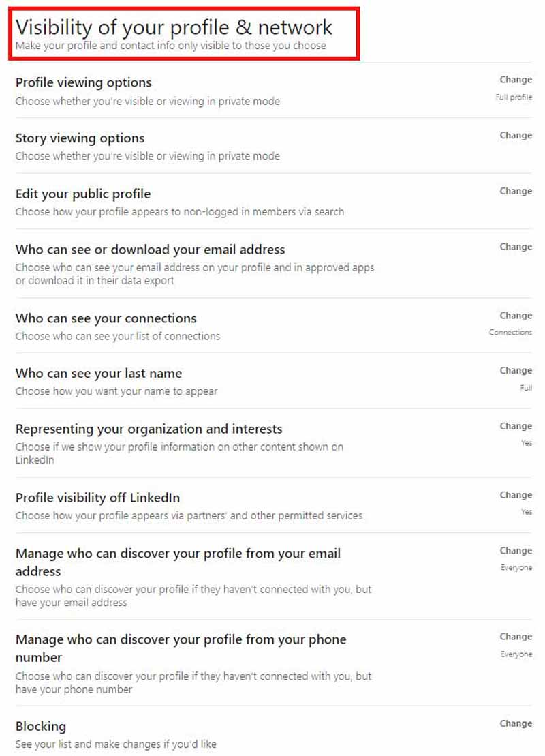
Task: Expand the Story viewing options row
Action: [x=80, y=138]
